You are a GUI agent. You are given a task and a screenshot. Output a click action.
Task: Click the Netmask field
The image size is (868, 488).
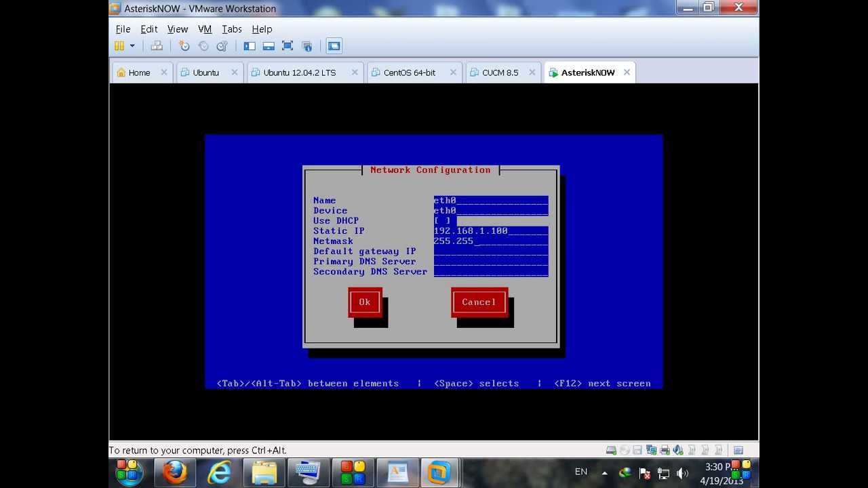pos(491,241)
